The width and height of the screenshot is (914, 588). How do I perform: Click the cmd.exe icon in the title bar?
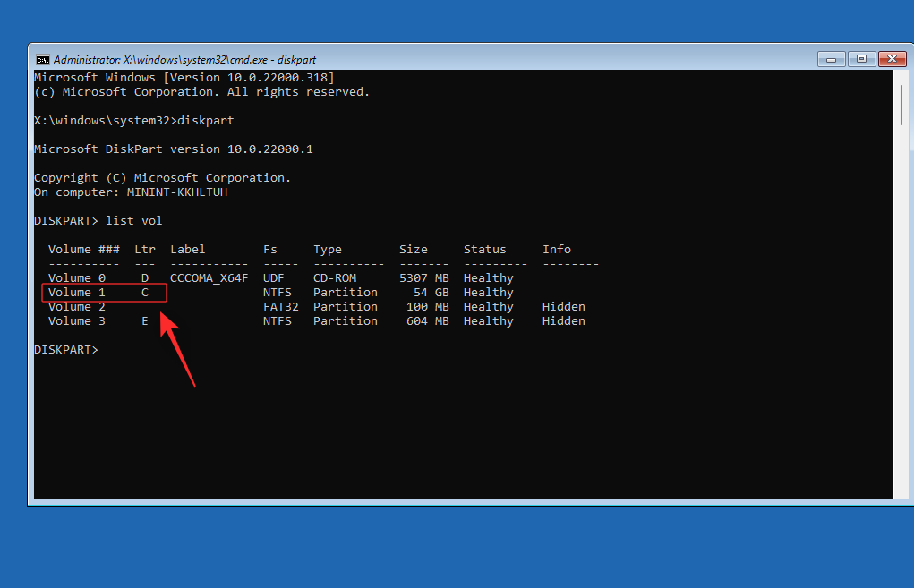(x=42, y=58)
